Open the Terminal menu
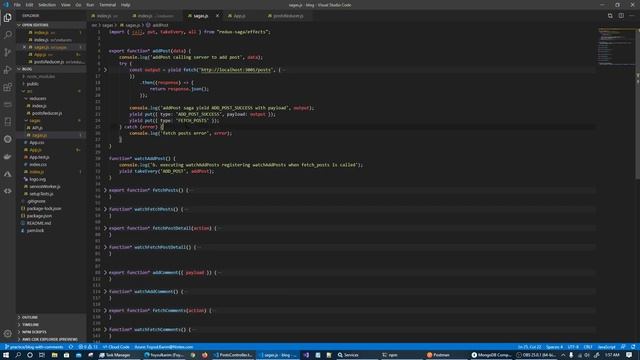The height and width of the screenshot is (360, 640). 107,5
